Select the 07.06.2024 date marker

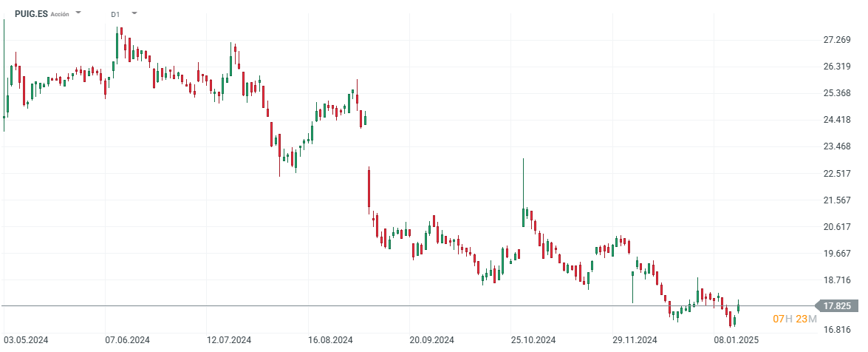pyautogui.click(x=127, y=340)
